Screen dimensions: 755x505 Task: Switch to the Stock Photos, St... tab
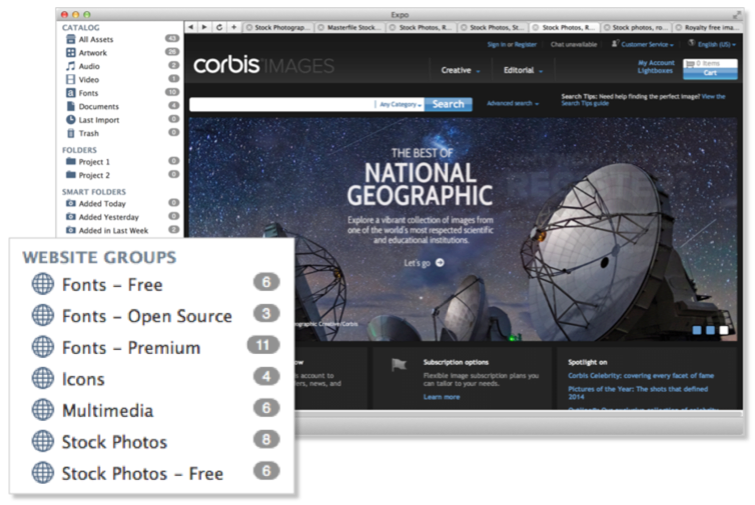point(493,27)
